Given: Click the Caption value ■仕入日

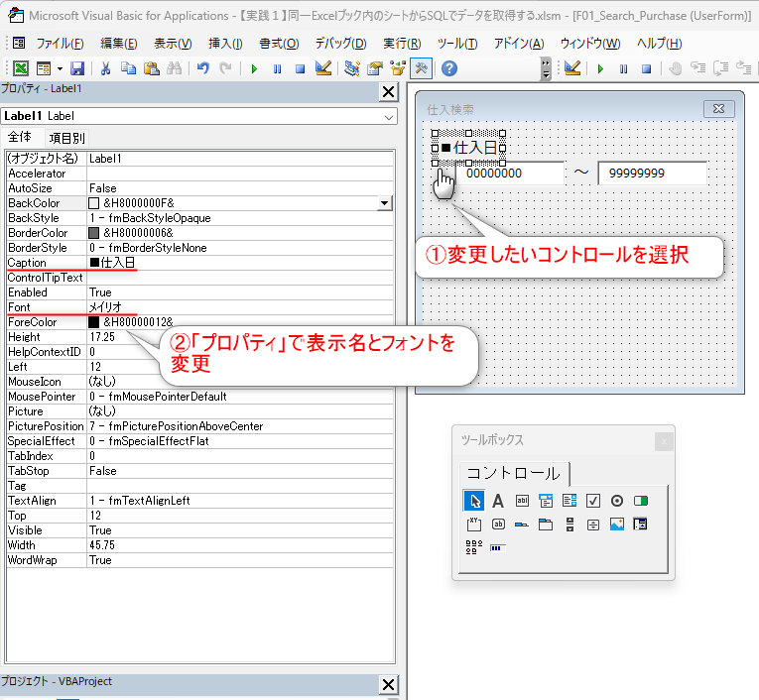Looking at the screenshot, I should tap(240, 263).
